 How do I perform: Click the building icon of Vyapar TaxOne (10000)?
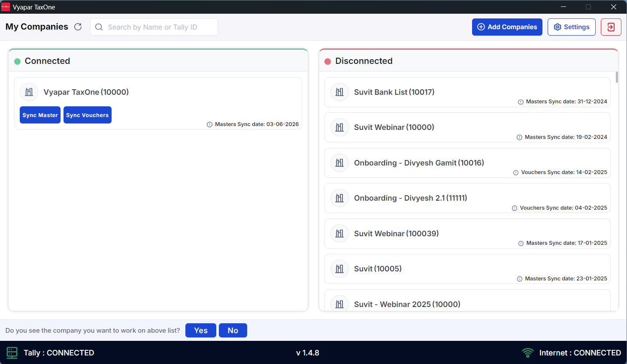click(x=29, y=92)
